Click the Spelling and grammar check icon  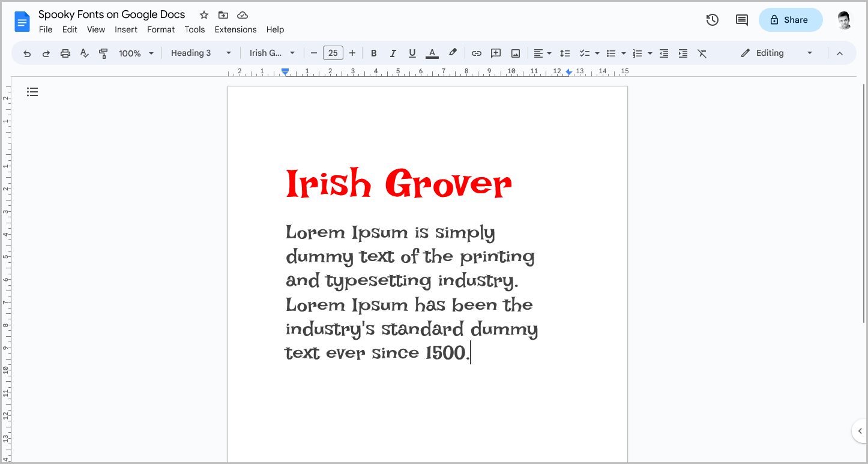(84, 53)
